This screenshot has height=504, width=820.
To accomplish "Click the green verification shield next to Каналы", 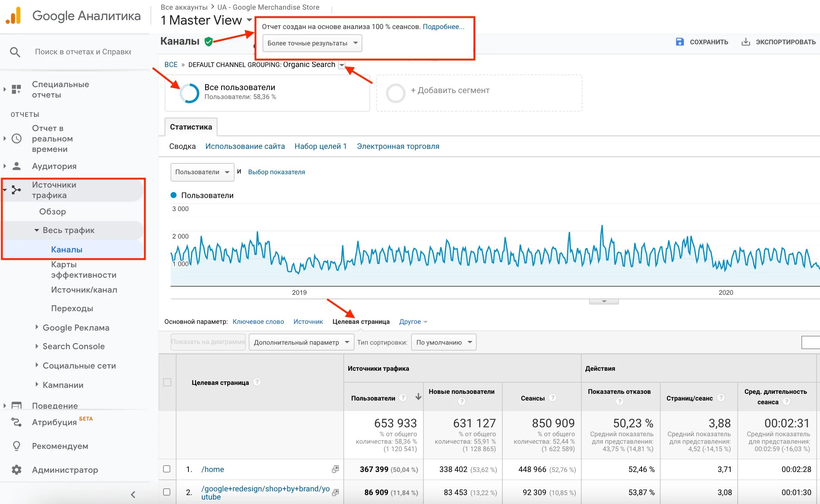I will [209, 41].
